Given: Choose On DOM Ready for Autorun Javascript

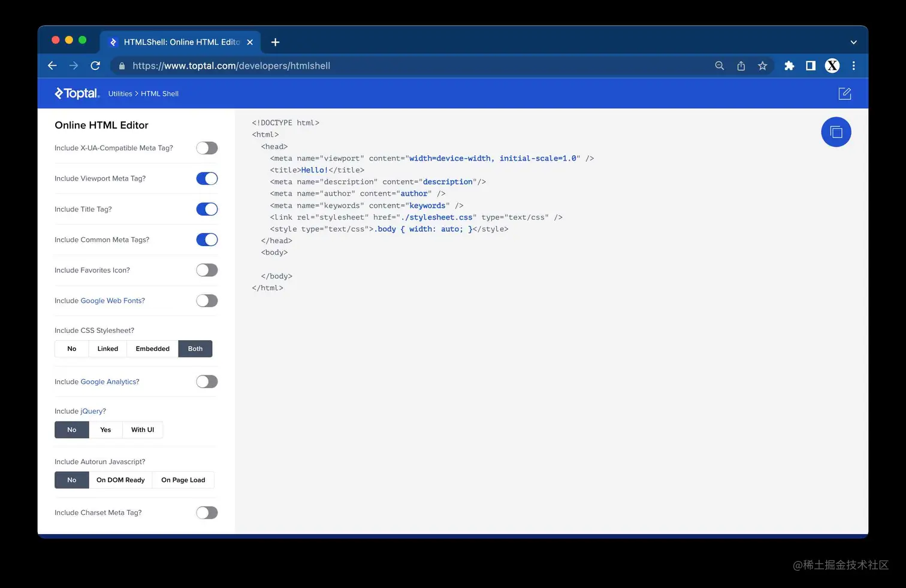Looking at the screenshot, I should click(x=120, y=480).
